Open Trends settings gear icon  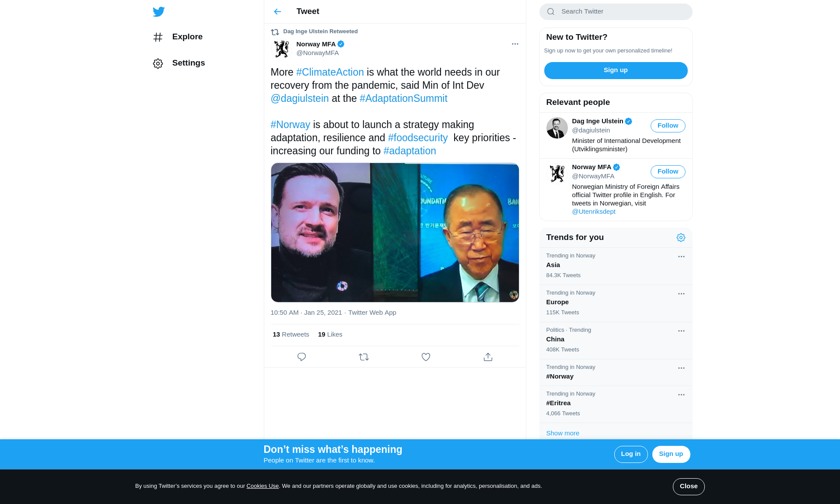[x=681, y=237]
